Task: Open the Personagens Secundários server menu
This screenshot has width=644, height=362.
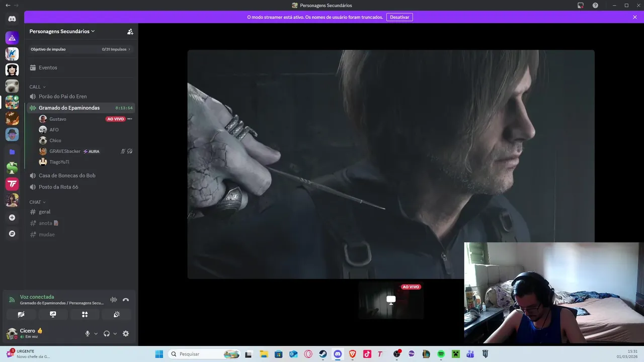Action: coord(62,31)
